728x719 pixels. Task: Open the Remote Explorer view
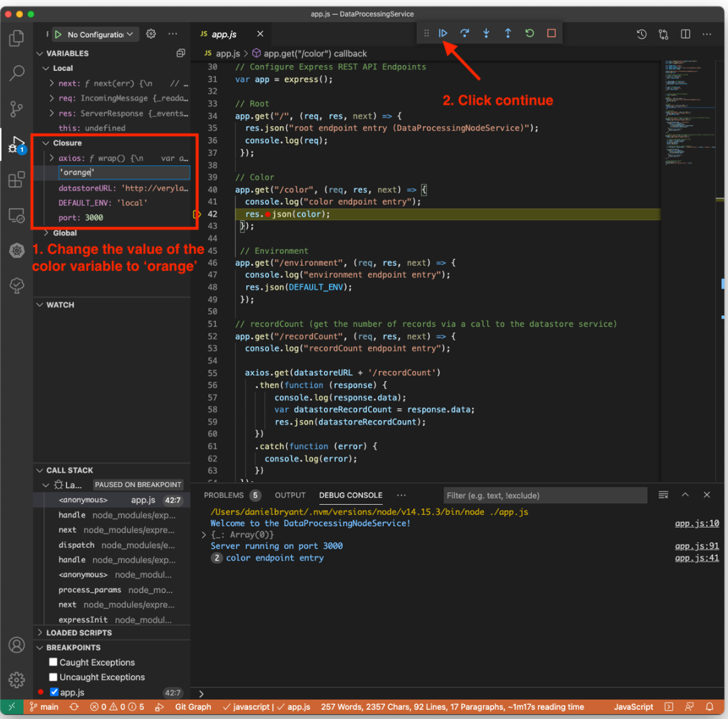click(16, 215)
